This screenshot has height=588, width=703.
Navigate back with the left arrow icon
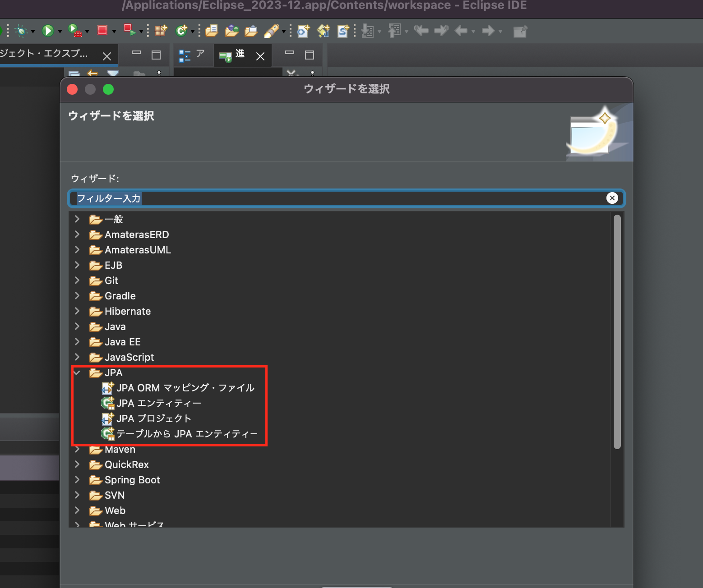[461, 31]
